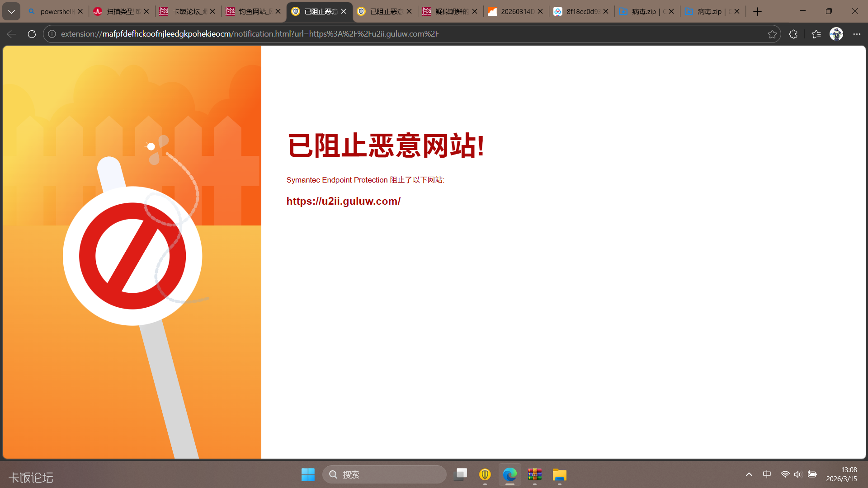Open Symantec shield icon in taskbar

click(485, 474)
